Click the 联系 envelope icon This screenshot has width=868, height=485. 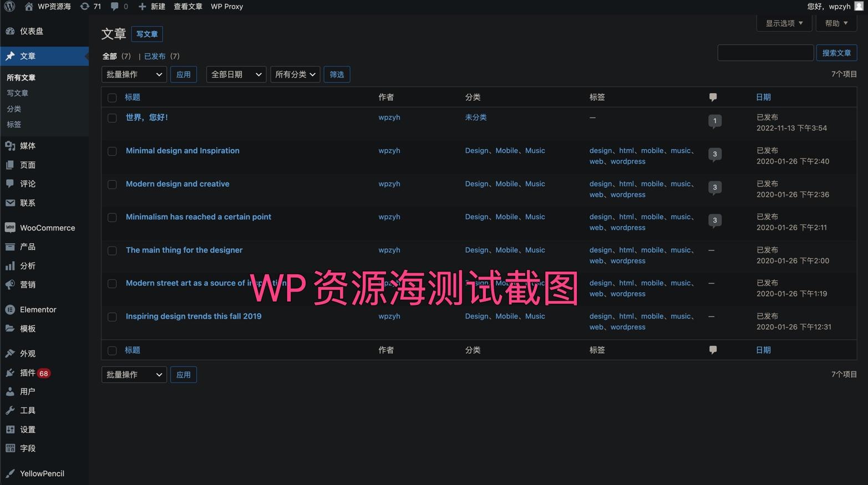point(10,203)
